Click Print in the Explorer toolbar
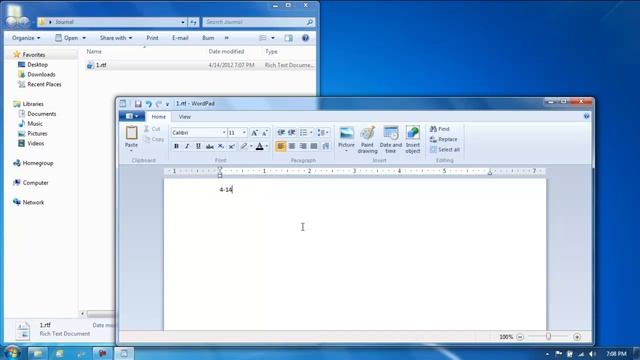Viewport: 640px width, 360px height. click(x=152, y=38)
